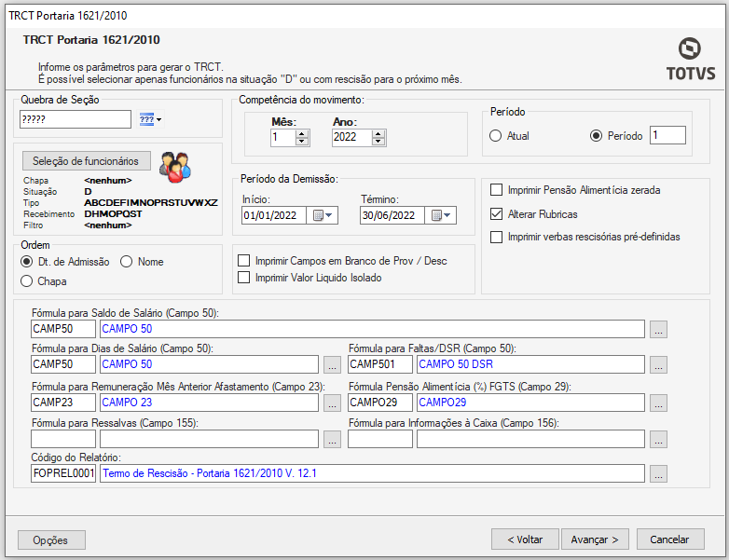729x560 pixels.
Task: Select the Atual period radio button
Action: click(496, 136)
